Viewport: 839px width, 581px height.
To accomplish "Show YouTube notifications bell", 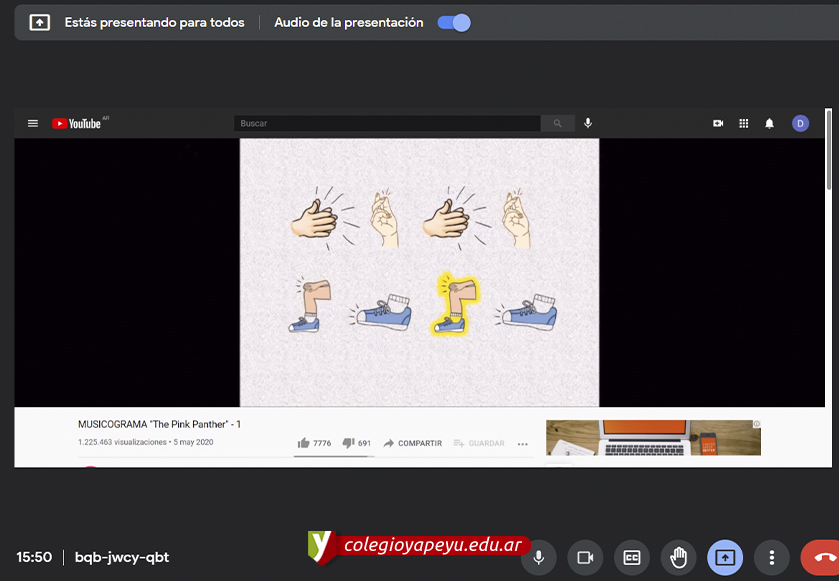I will [769, 123].
